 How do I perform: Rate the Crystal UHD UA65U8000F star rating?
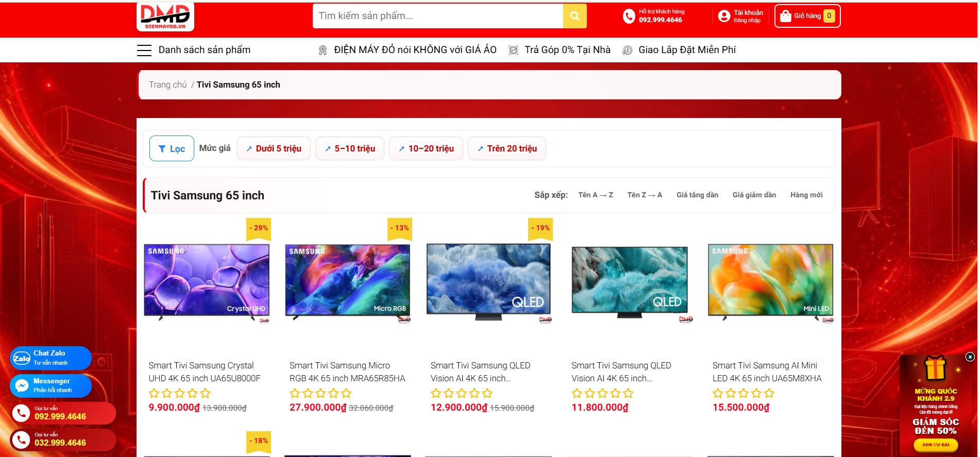point(180,394)
